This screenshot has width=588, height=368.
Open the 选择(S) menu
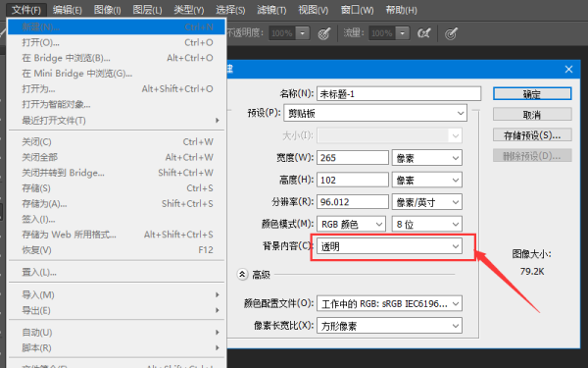pyautogui.click(x=230, y=10)
